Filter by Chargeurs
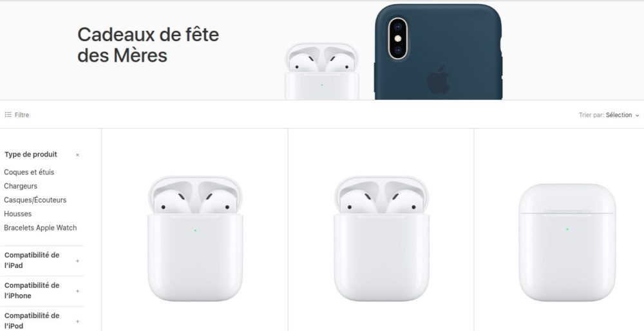This screenshot has height=331, width=644. (21, 186)
